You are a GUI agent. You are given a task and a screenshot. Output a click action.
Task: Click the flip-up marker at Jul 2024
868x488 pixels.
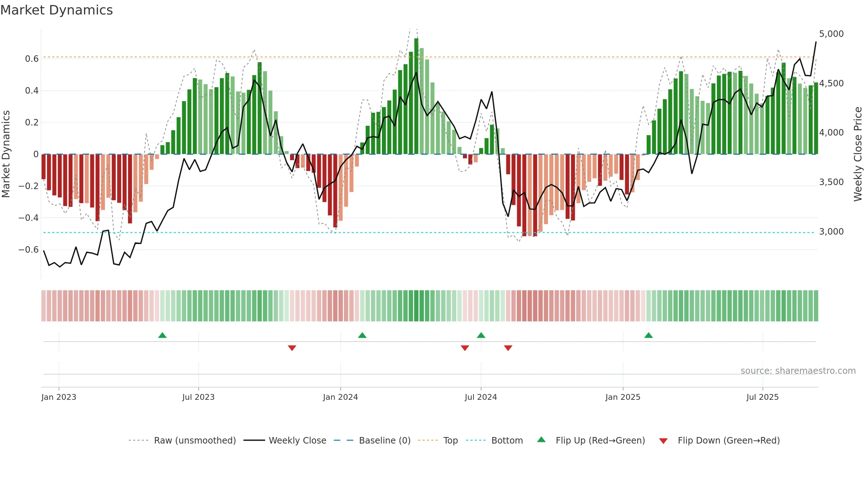[481, 335]
